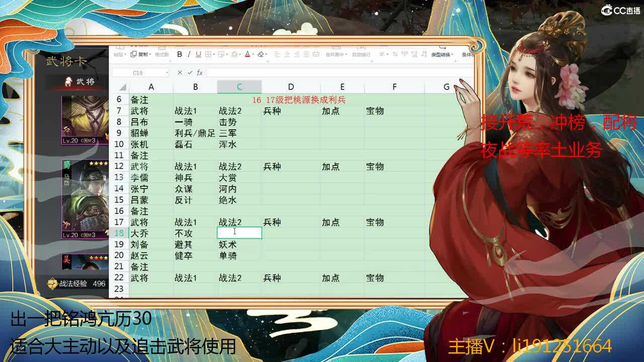Click the 马岱 hero card thumbnail
Viewport: 644px width, 362px height.
click(85, 199)
